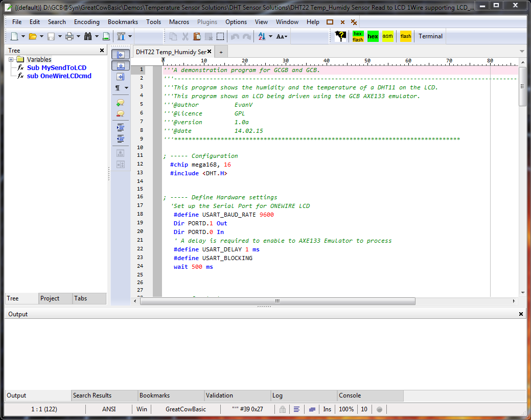The height and width of the screenshot is (420, 531).
Task: Open the paragraph symbol dropdown arrow
Action: [126, 88]
